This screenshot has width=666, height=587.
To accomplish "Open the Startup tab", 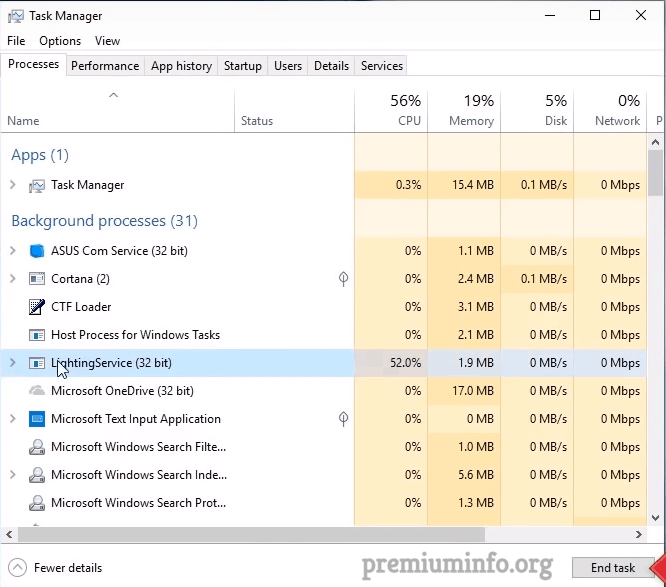I will tap(243, 66).
